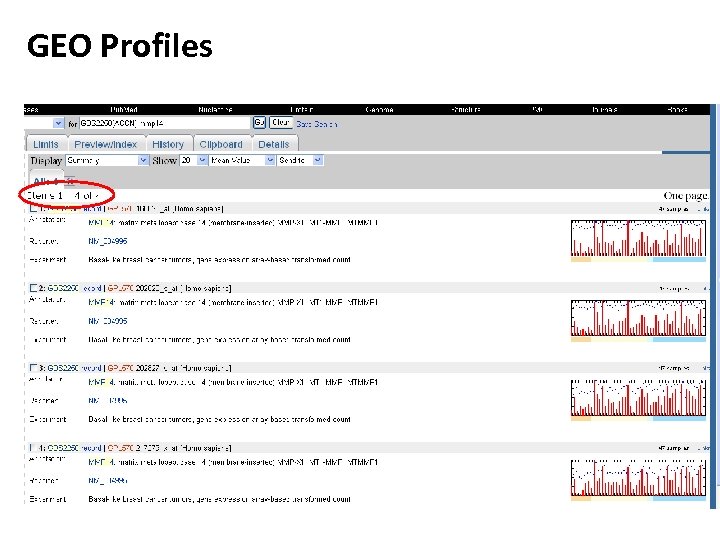Open the Display Summary dropdown

coord(107,160)
